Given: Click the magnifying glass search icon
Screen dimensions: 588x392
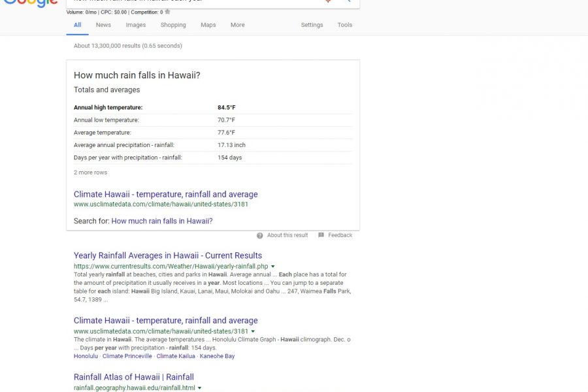Looking at the screenshot, I should click(x=347, y=1).
